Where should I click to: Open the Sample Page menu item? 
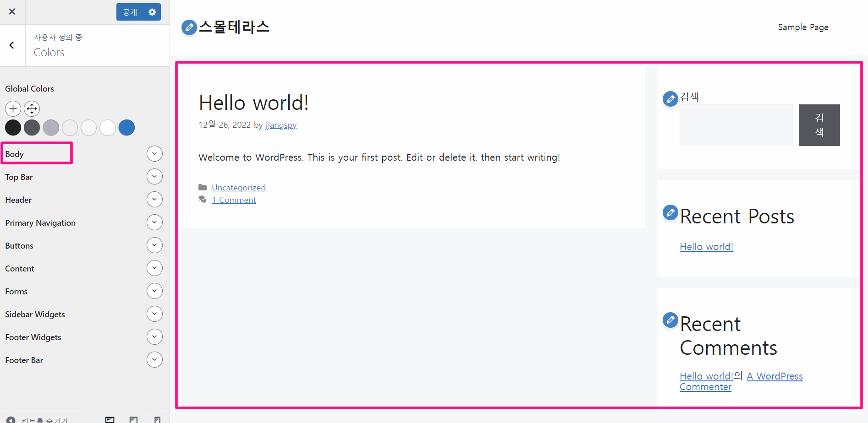pyautogui.click(x=803, y=27)
